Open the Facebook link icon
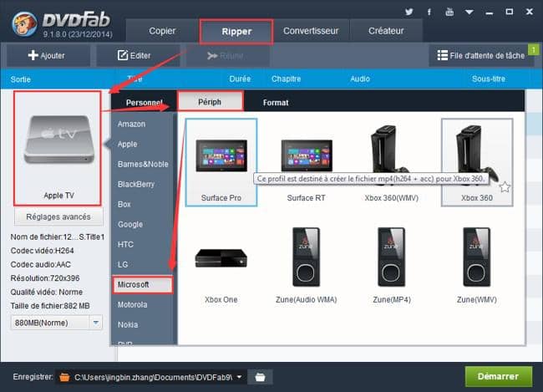 429,13
